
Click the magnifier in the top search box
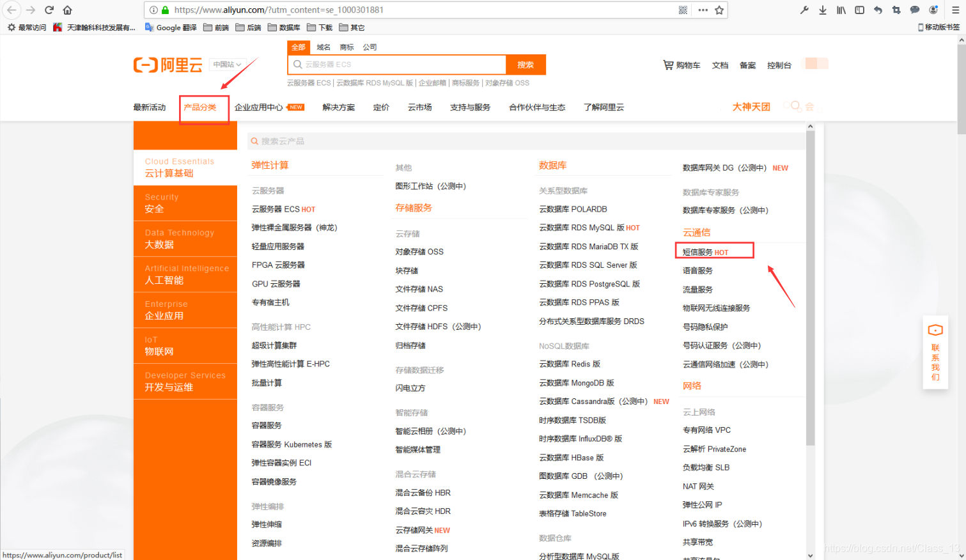pos(297,65)
